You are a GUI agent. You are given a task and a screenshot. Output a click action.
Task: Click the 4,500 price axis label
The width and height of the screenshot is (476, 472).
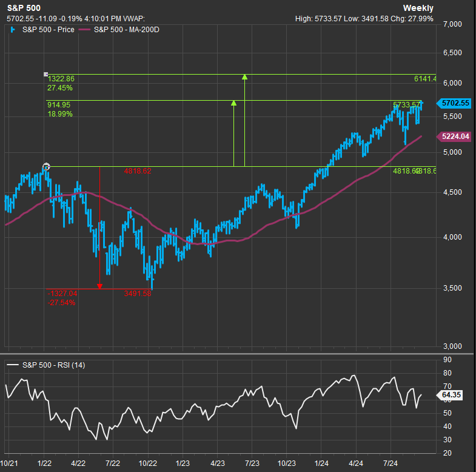pyautogui.click(x=452, y=192)
